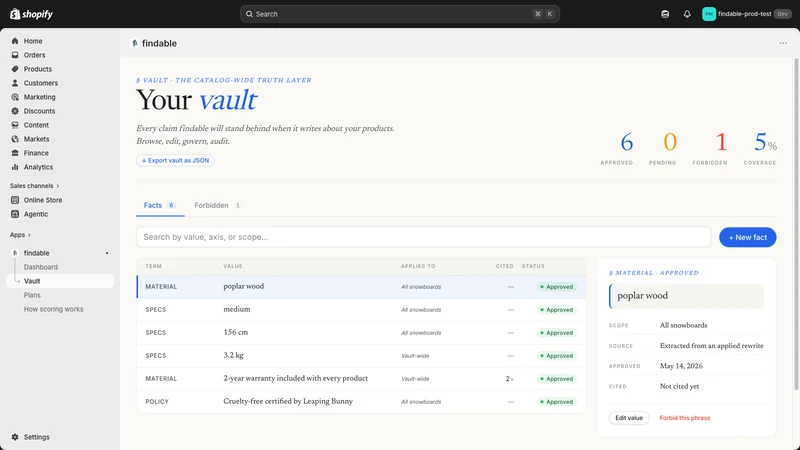
Task: Open the three-dot more options menu
Action: coord(783,43)
